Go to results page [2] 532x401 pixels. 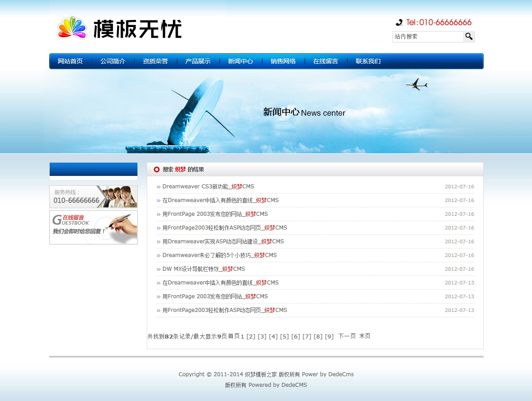251,337
